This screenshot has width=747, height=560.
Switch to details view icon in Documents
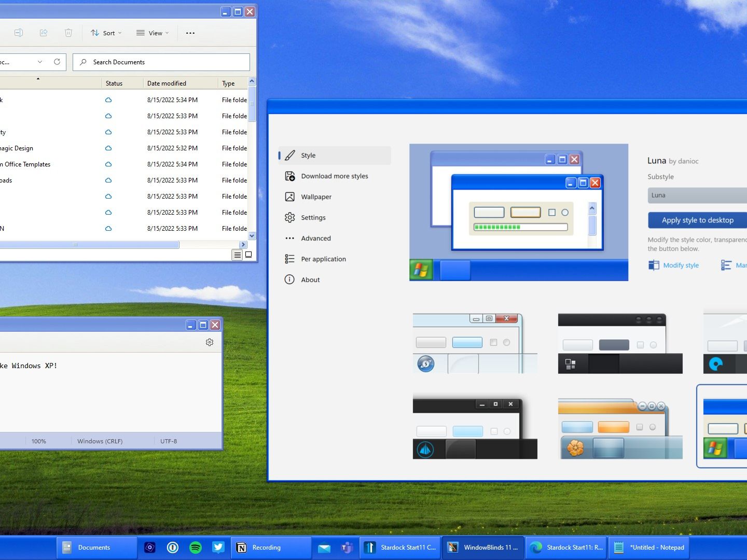237,255
